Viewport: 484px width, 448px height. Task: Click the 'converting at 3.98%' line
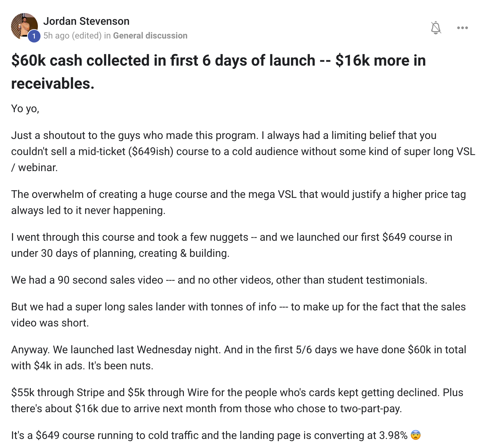(209, 435)
